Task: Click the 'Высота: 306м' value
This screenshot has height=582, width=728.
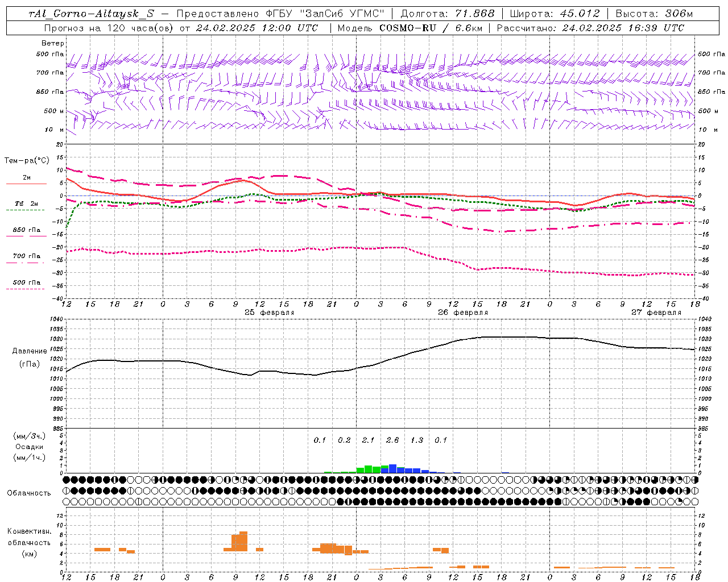Action: coord(655,14)
